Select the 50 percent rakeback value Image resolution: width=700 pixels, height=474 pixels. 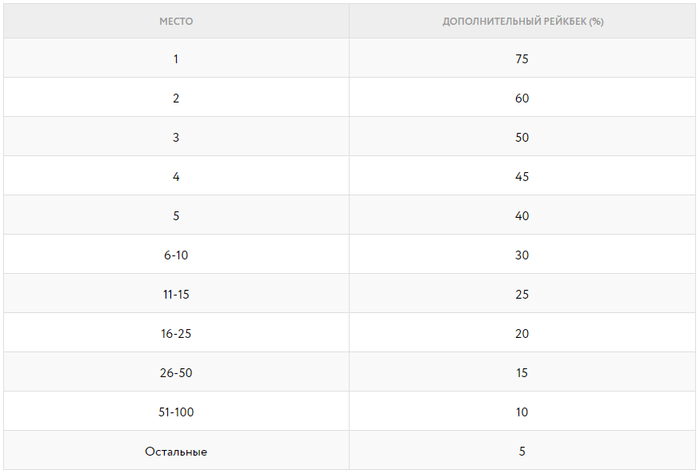522,137
